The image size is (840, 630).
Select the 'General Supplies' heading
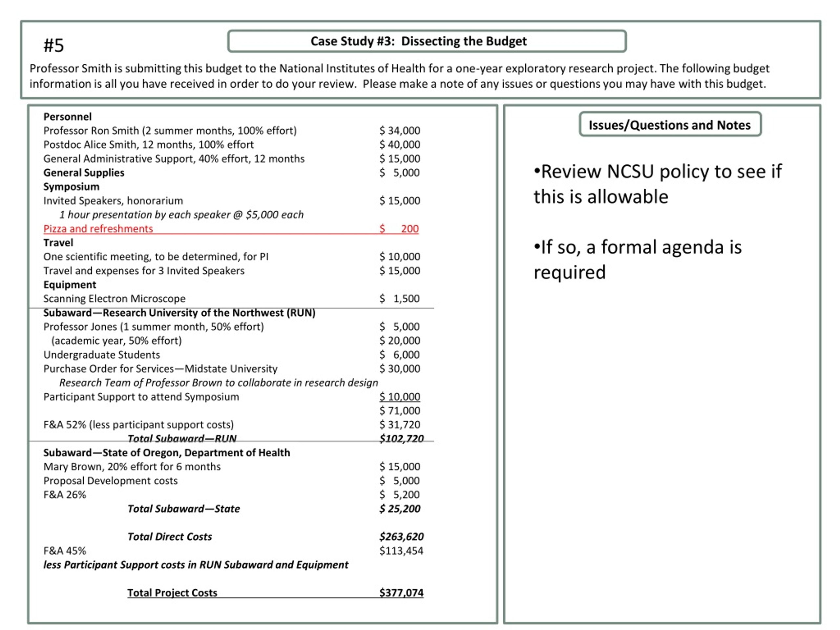click(84, 173)
